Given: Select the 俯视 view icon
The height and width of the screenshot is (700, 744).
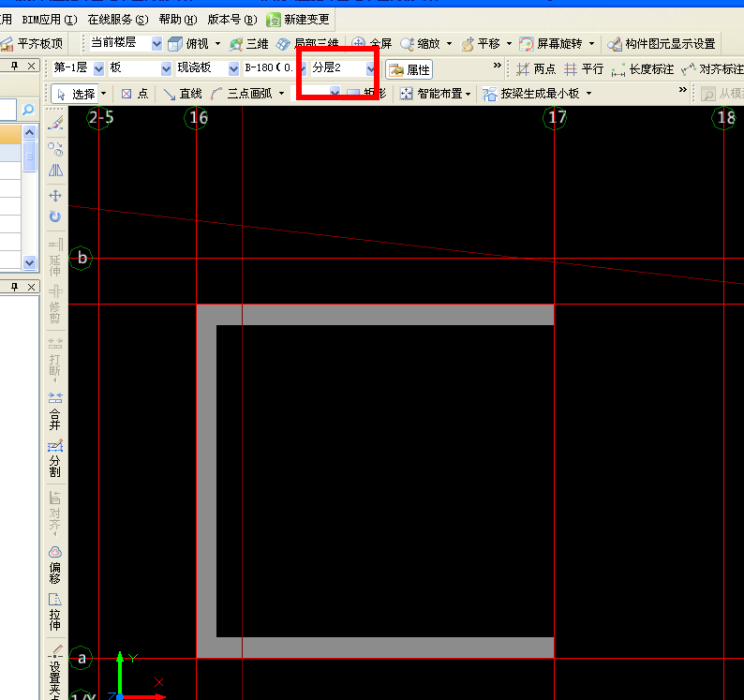Looking at the screenshot, I should coord(175,44).
